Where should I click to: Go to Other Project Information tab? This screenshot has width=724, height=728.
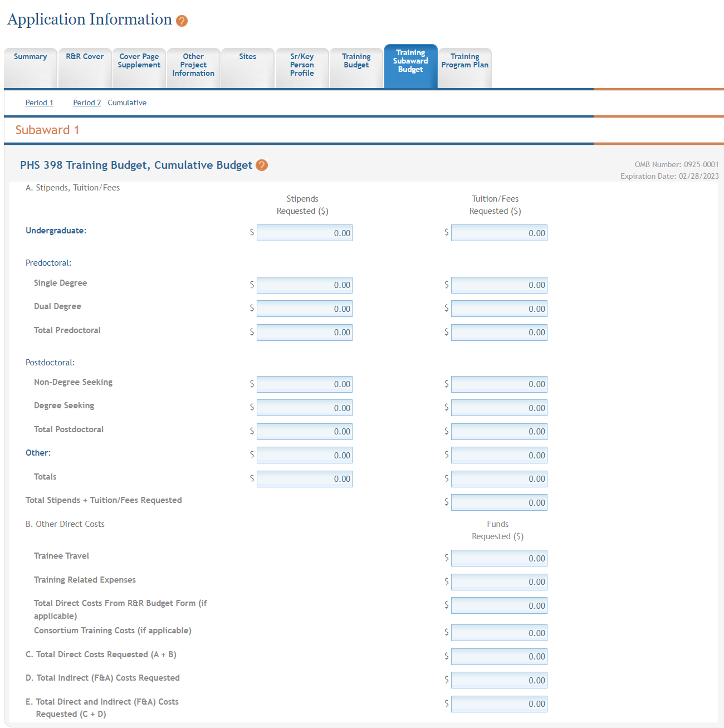[193, 67]
